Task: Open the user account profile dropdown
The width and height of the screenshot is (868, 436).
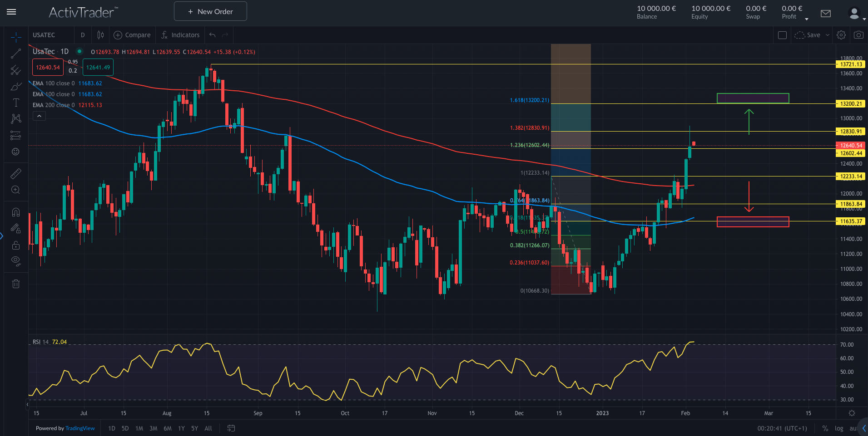Action: (856, 14)
